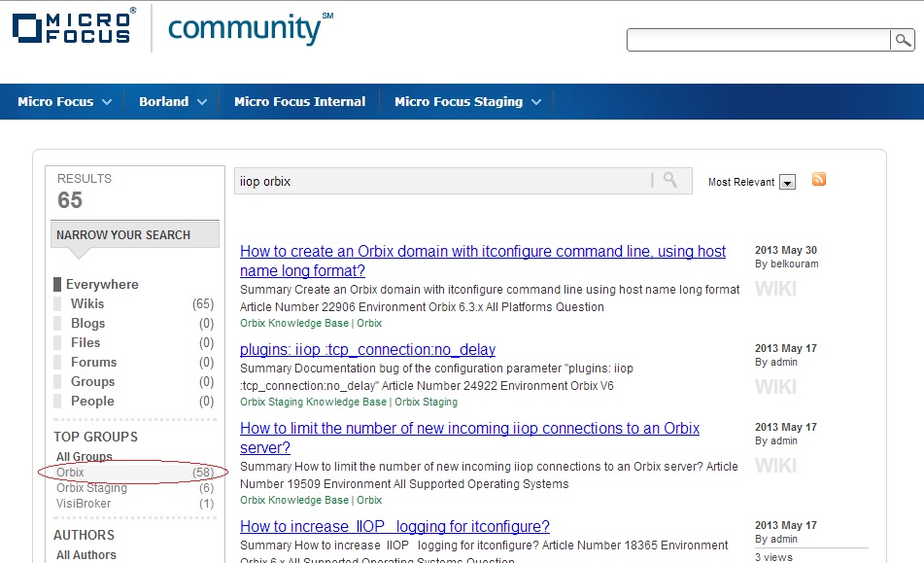Open Micro Focus Internal tab
The height and width of the screenshot is (563, 924).
[x=299, y=101]
